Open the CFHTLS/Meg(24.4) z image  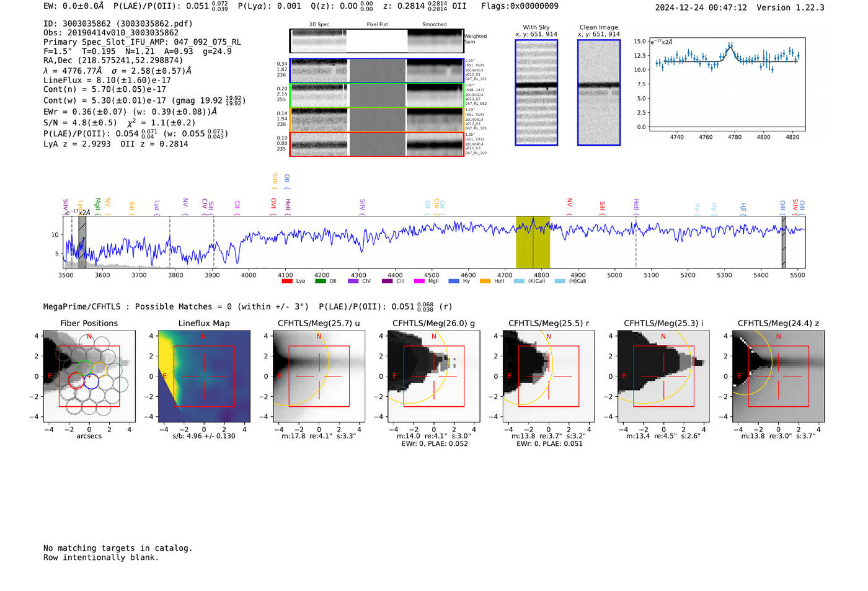tap(779, 376)
